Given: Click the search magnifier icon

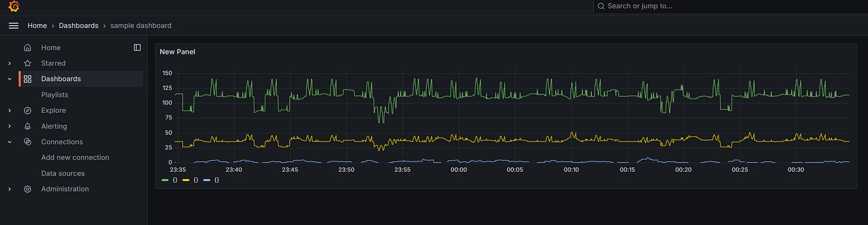Looking at the screenshot, I should tap(601, 6).
